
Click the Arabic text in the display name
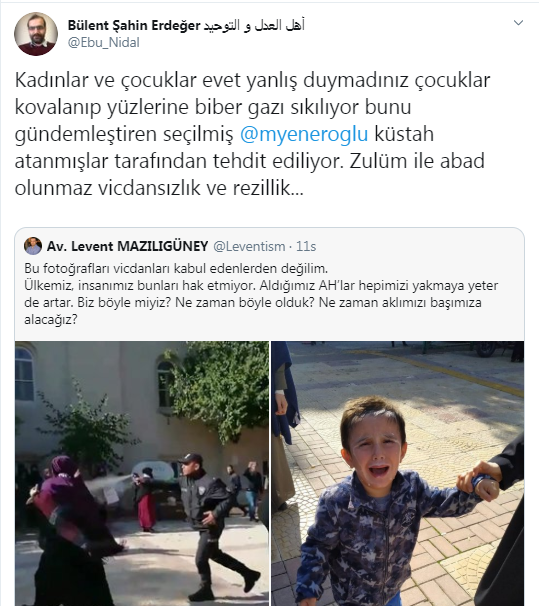point(254,26)
